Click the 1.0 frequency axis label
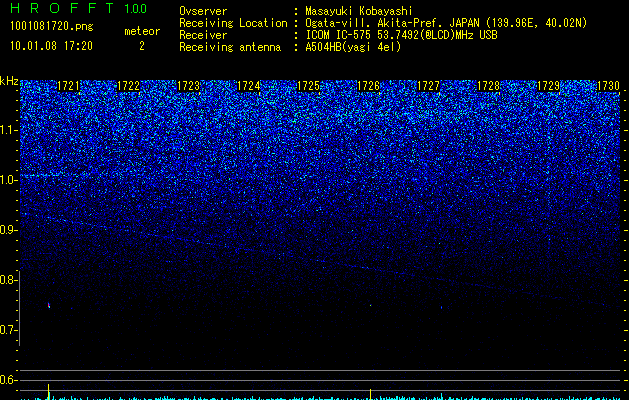The width and height of the screenshot is (629, 400). (9, 180)
